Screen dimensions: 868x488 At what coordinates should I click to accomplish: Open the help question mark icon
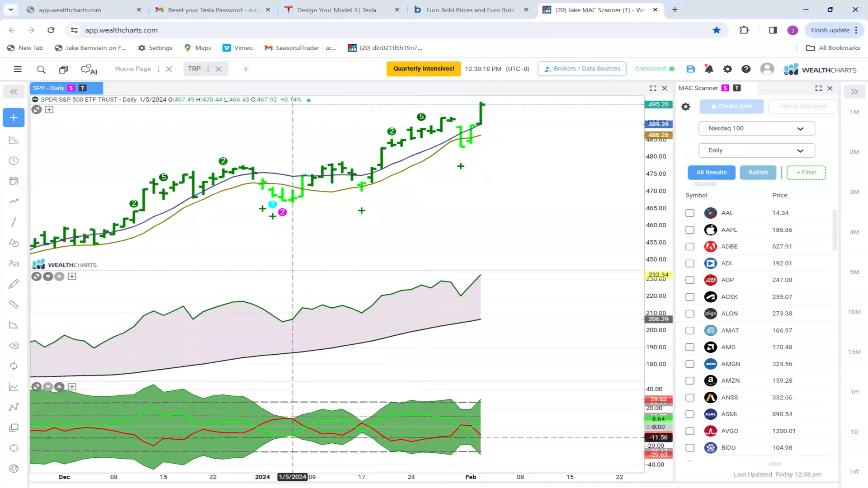746,69
